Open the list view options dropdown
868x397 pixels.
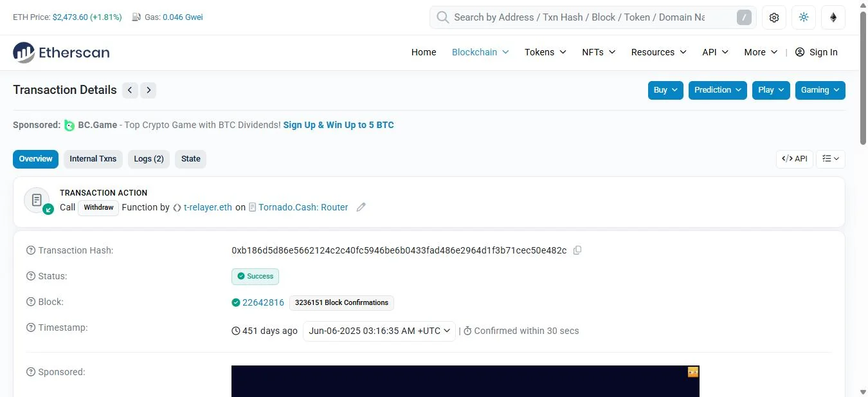tap(831, 159)
